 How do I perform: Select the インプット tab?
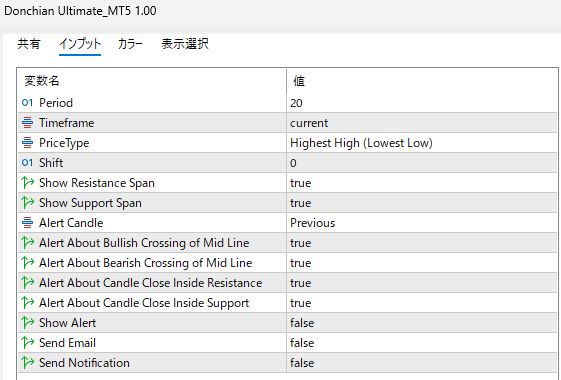80,44
